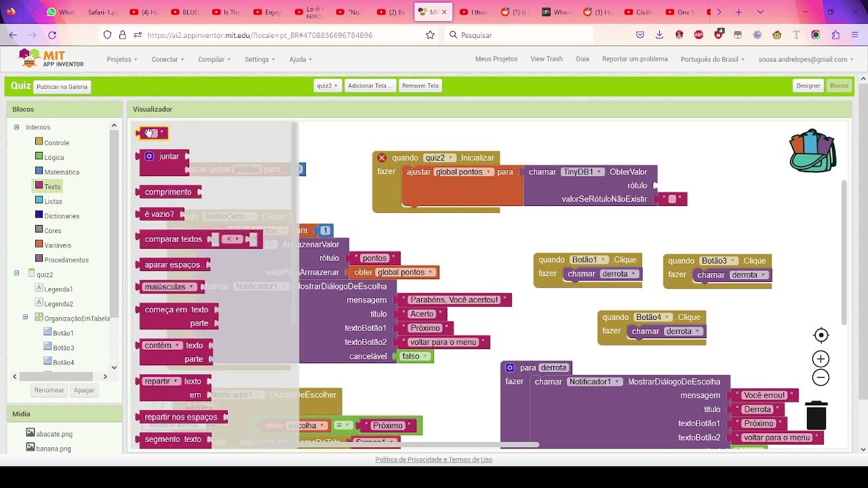Go back in the browser

tap(13, 35)
